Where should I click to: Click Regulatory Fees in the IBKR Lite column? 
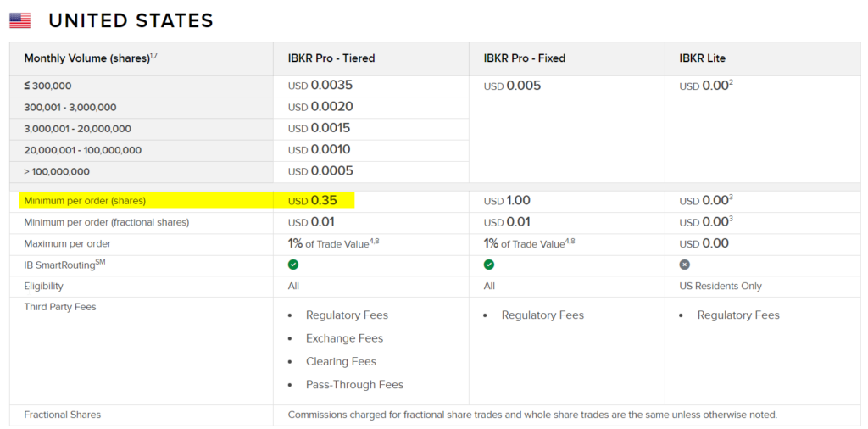(x=738, y=315)
